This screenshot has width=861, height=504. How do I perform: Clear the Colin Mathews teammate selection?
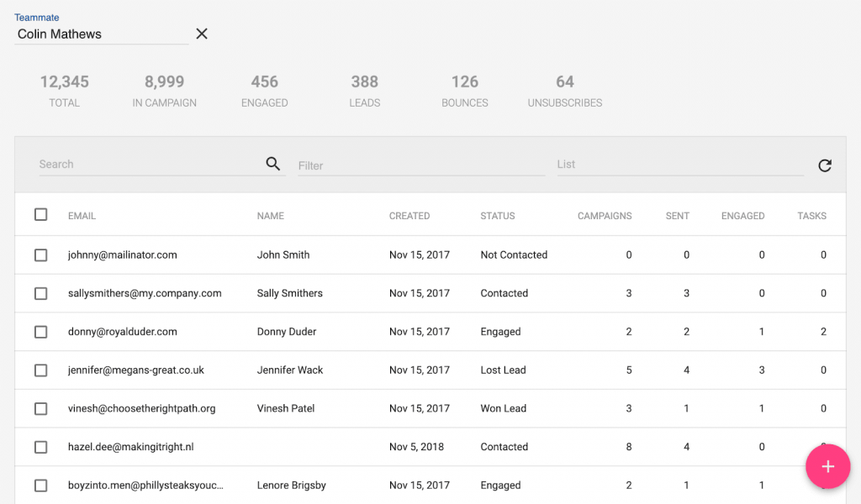coord(202,34)
